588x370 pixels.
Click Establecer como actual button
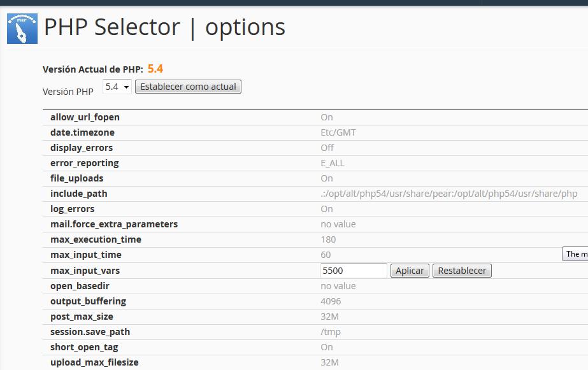[188, 87]
